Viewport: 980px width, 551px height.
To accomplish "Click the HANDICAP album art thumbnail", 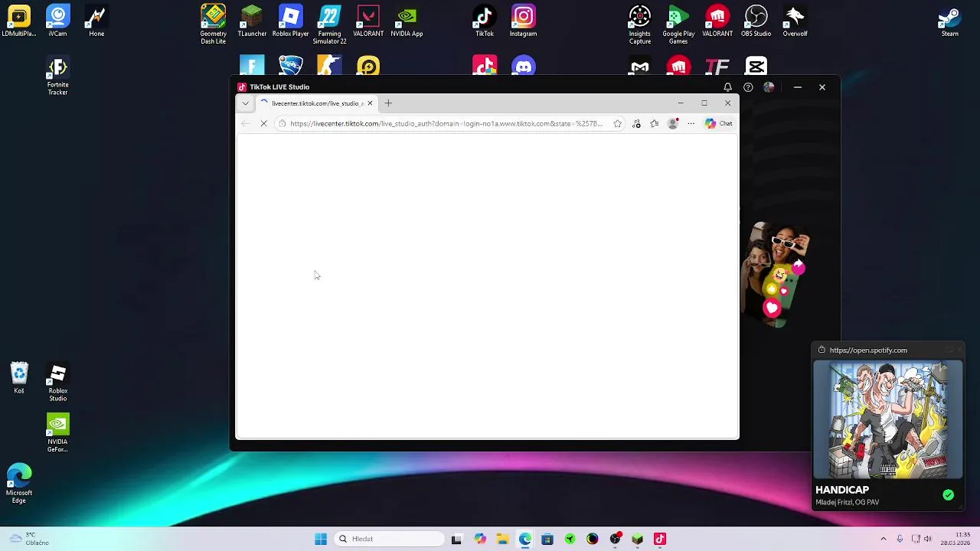I will 887,419.
